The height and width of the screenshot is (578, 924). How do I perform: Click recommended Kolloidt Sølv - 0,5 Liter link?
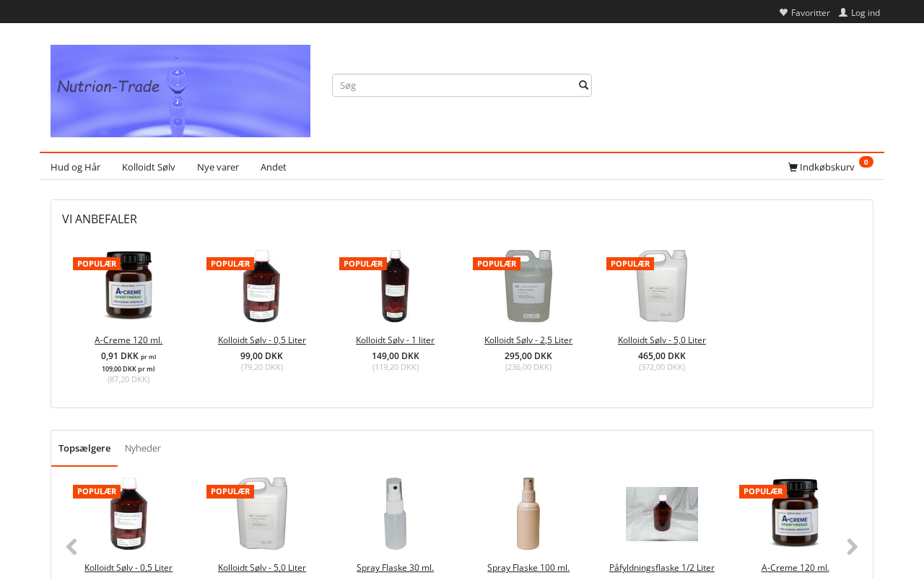point(262,340)
